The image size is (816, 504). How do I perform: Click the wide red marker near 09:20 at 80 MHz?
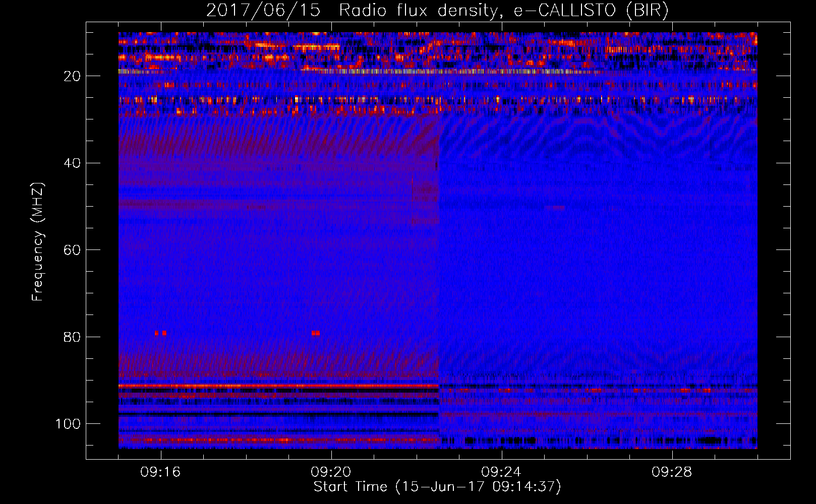point(316,333)
